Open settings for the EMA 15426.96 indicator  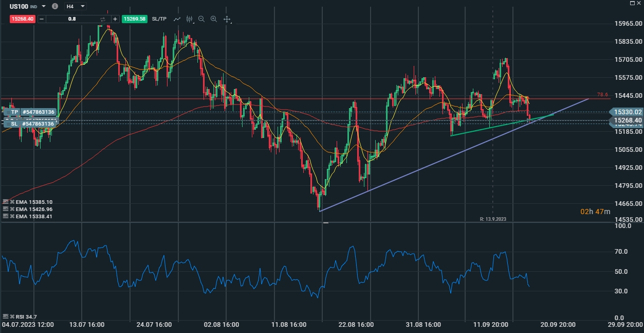coord(5,209)
